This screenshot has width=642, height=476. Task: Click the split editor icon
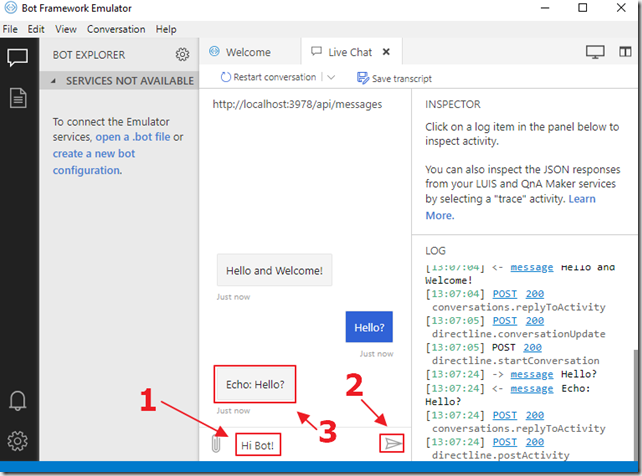pyautogui.click(x=625, y=52)
